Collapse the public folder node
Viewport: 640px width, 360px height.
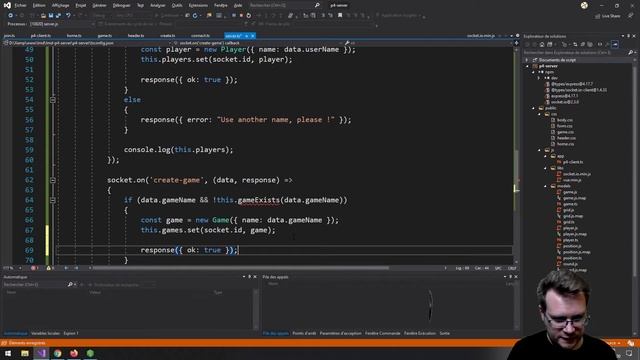point(533,108)
